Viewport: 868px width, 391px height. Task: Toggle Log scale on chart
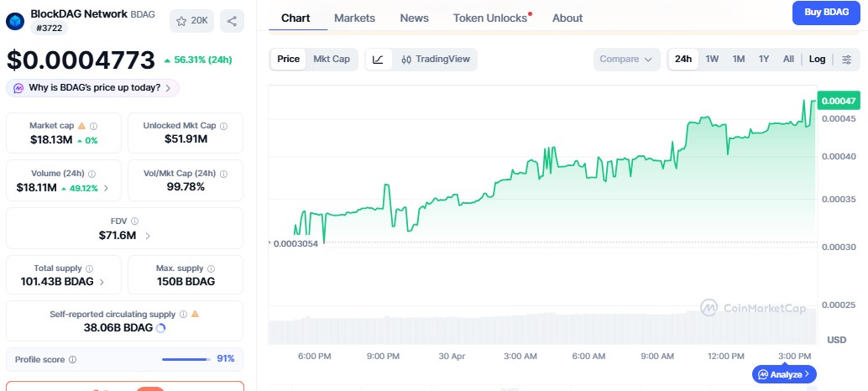pos(817,60)
